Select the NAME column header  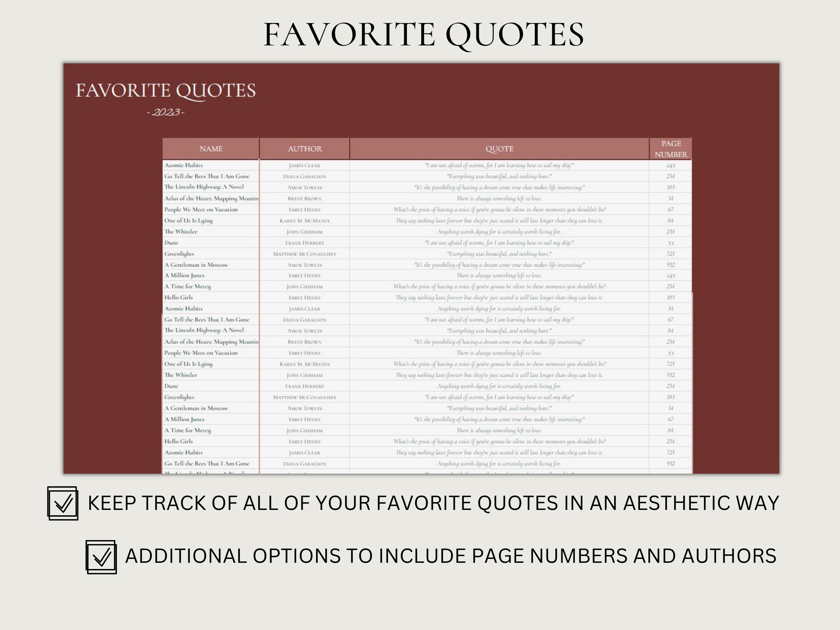[211, 149]
